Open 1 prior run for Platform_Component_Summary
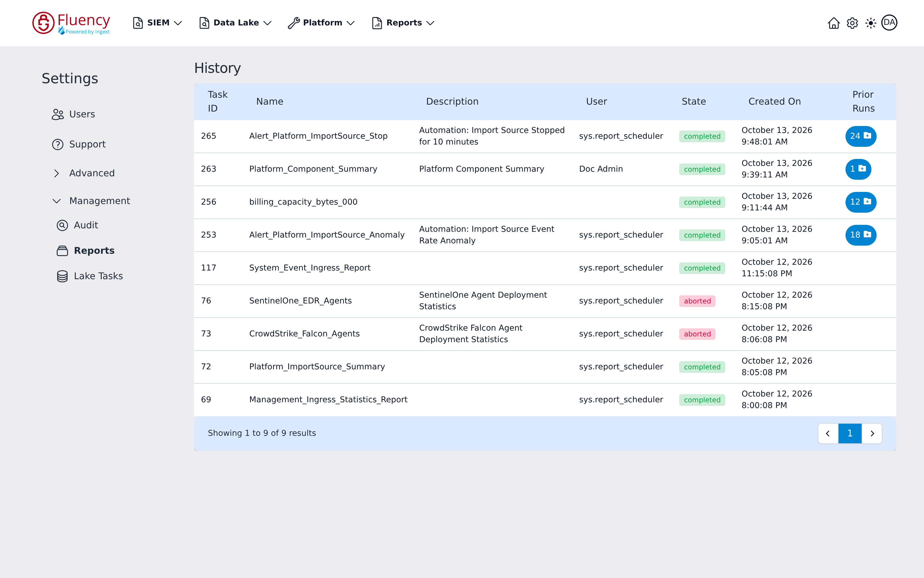This screenshot has height=578, width=924. point(858,169)
